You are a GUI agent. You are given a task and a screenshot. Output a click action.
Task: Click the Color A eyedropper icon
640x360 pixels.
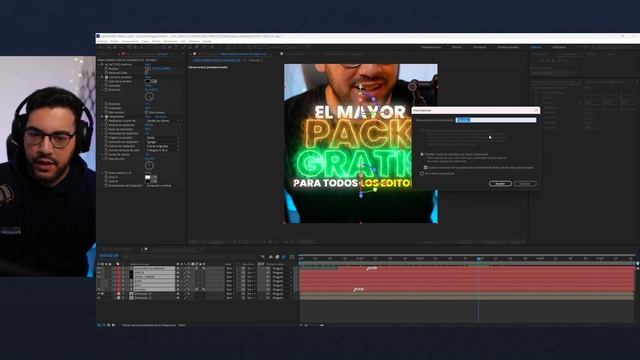click(x=154, y=177)
